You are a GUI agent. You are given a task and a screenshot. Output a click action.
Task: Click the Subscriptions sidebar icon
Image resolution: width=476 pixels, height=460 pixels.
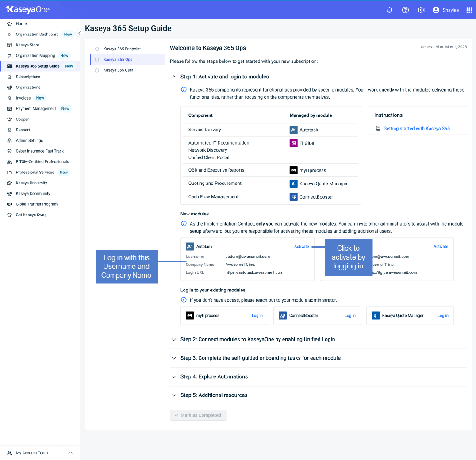[9, 77]
